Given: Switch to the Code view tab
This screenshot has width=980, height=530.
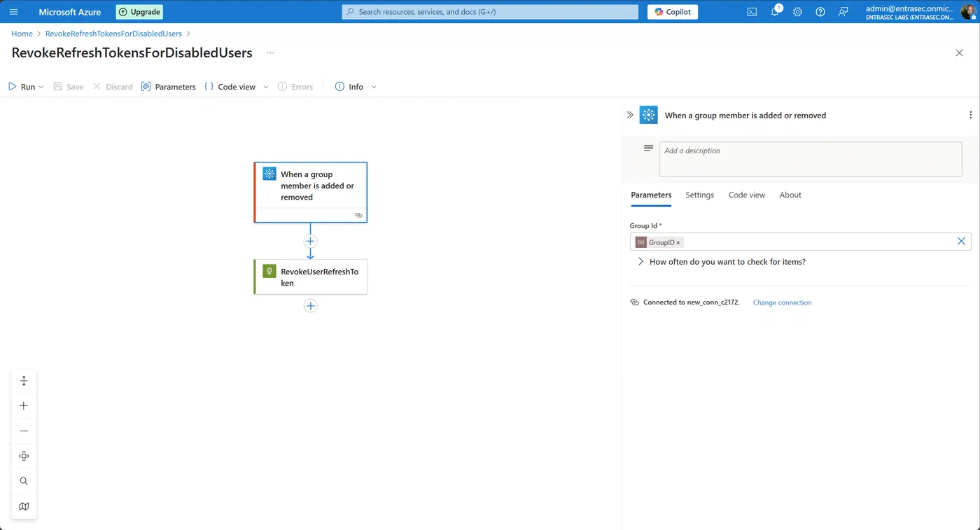Looking at the screenshot, I should coord(747,195).
